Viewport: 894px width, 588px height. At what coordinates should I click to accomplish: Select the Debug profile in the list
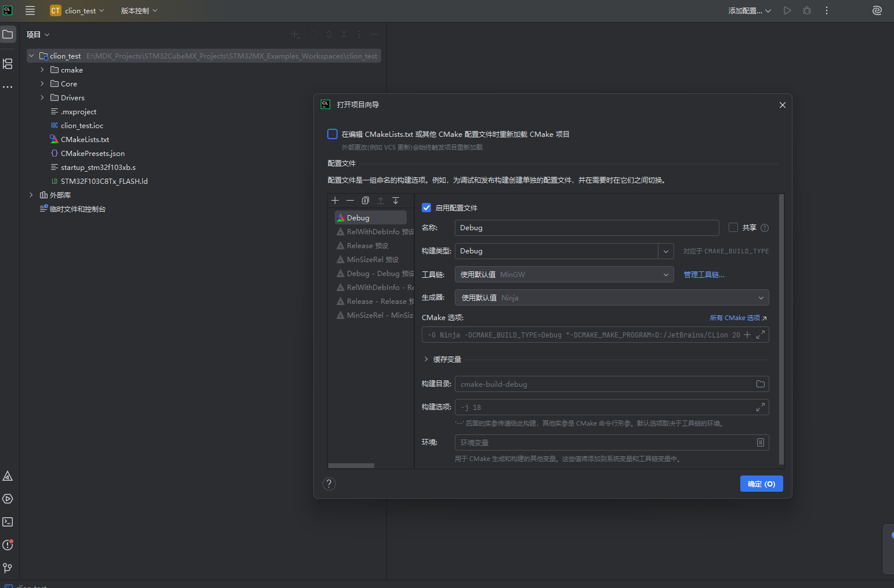click(370, 217)
